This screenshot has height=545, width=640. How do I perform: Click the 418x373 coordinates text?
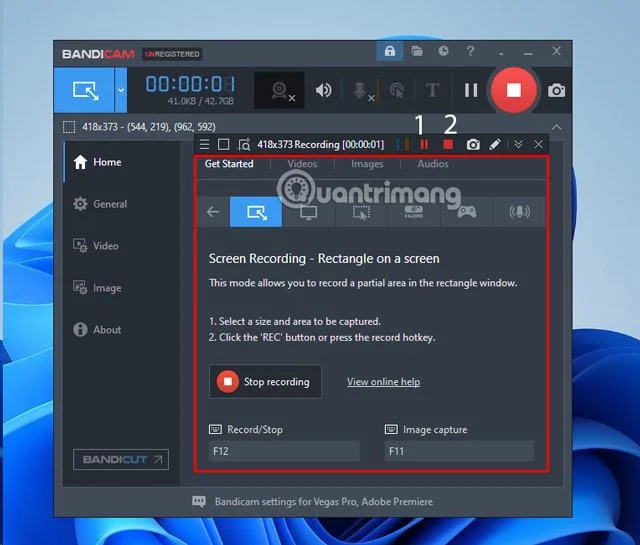click(149, 127)
